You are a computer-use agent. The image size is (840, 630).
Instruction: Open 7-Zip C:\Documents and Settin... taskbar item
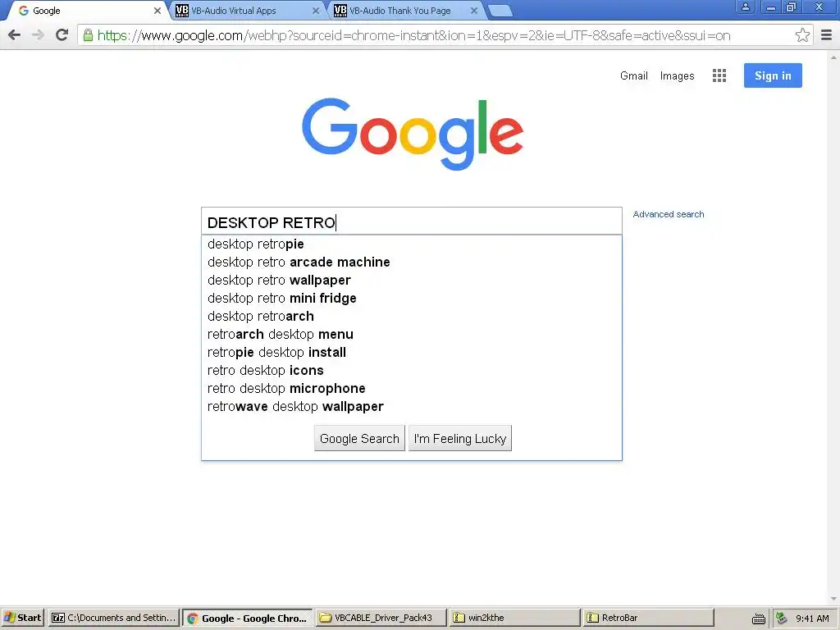point(113,618)
